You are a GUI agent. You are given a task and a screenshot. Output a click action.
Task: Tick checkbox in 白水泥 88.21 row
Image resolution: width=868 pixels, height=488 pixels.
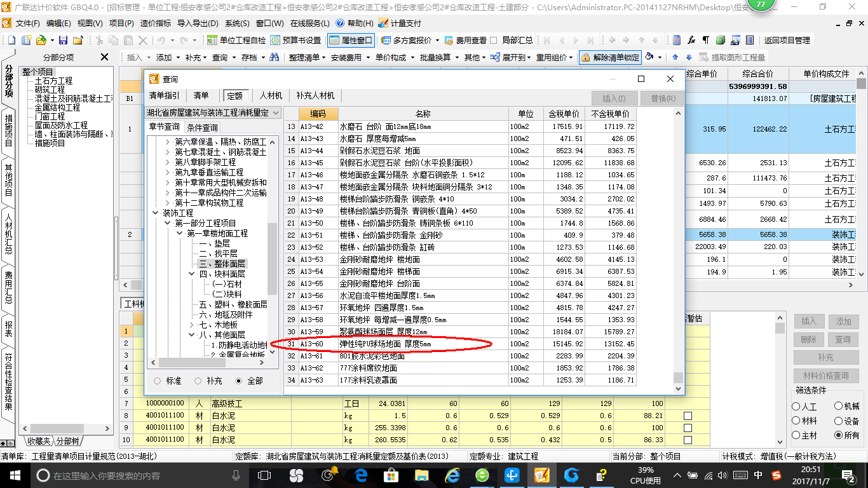tap(688, 416)
